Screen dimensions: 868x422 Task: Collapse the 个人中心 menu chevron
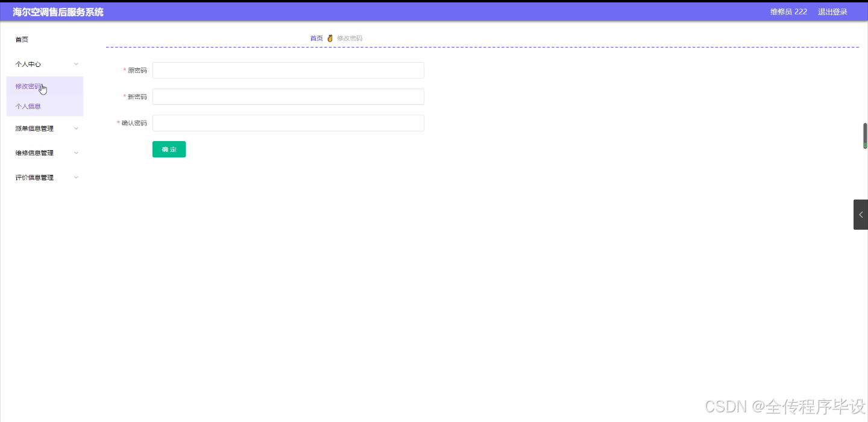pos(76,64)
